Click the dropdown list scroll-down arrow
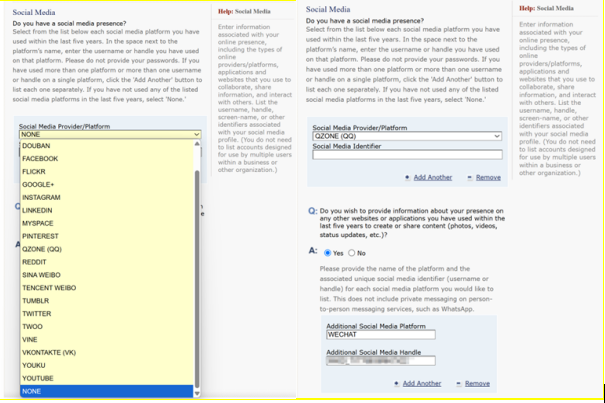This screenshot has height=403, width=605. tap(197, 393)
